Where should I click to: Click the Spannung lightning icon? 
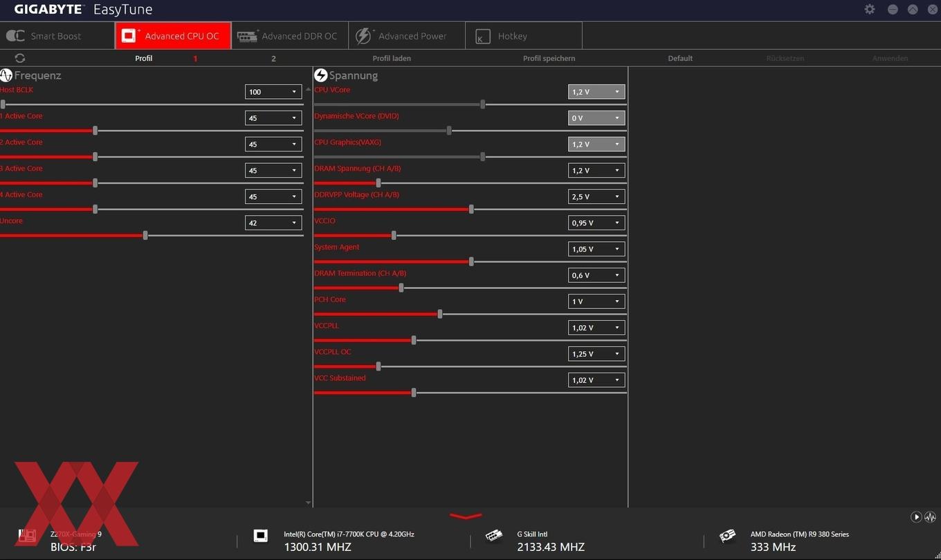pyautogui.click(x=320, y=75)
